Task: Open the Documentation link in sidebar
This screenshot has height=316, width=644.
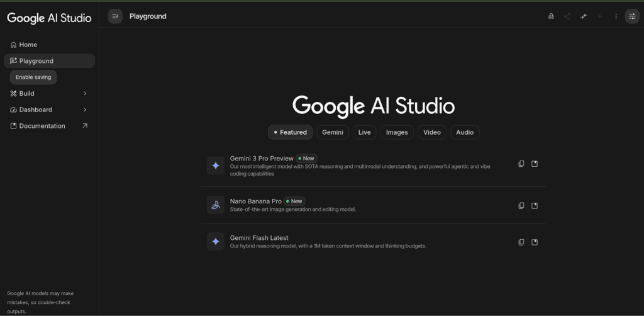Action: click(x=49, y=126)
